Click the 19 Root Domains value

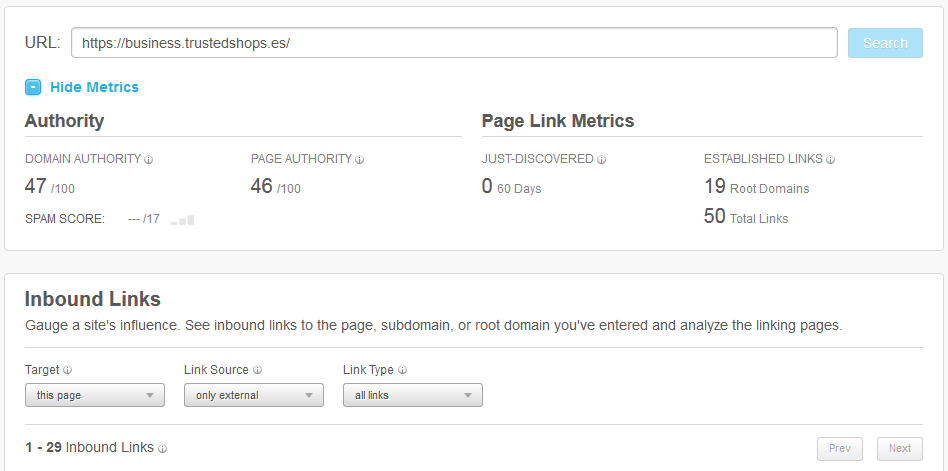tap(756, 187)
